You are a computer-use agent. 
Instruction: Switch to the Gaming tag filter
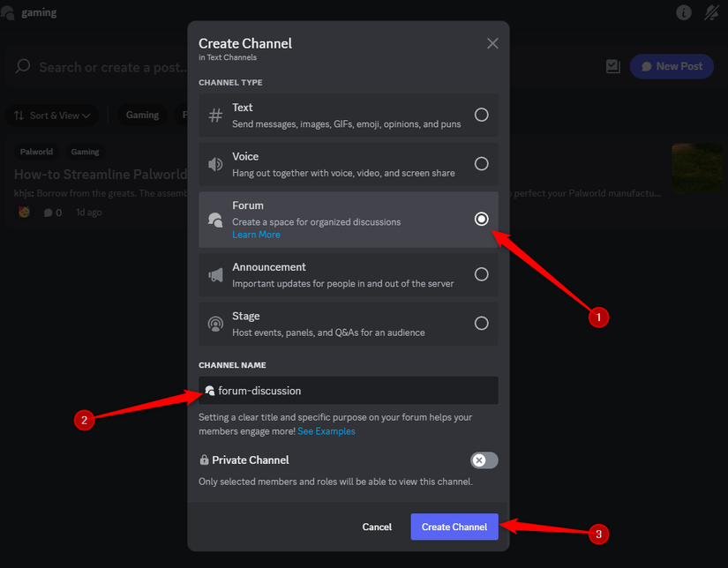coord(141,115)
